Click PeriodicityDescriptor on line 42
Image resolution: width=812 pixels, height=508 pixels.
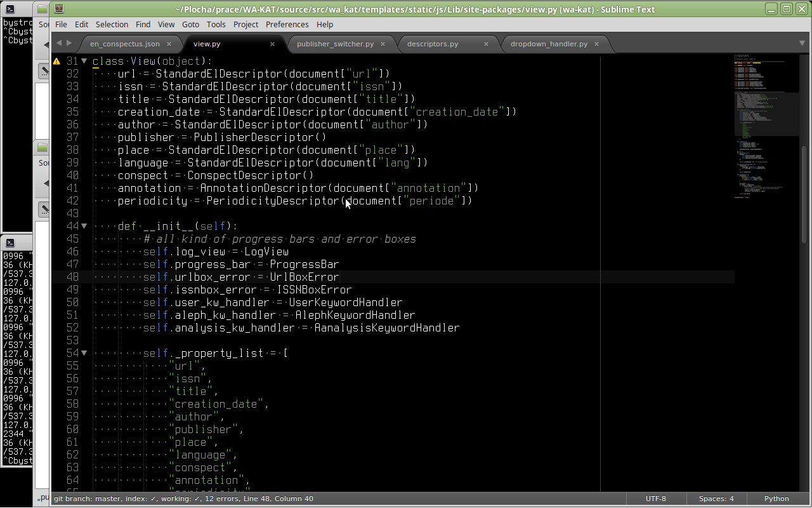coord(273,201)
